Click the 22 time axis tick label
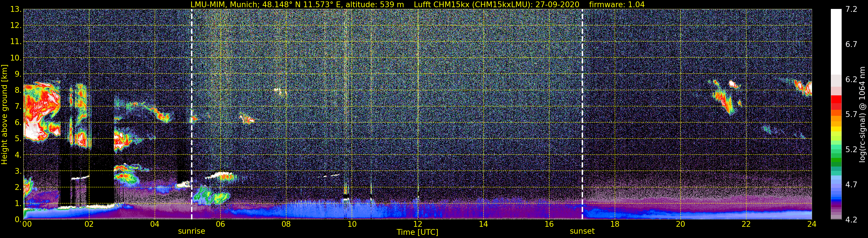Image resolution: width=868 pixels, height=238 pixels. [x=746, y=224]
